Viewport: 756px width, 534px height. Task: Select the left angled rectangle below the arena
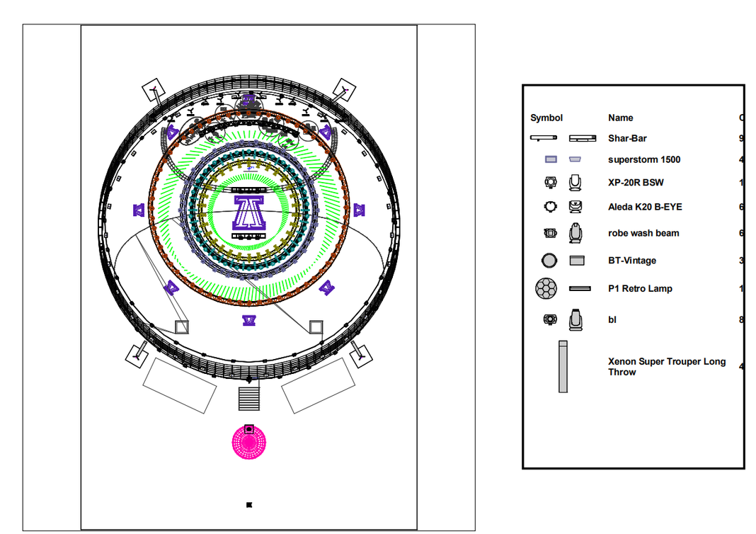click(180, 385)
